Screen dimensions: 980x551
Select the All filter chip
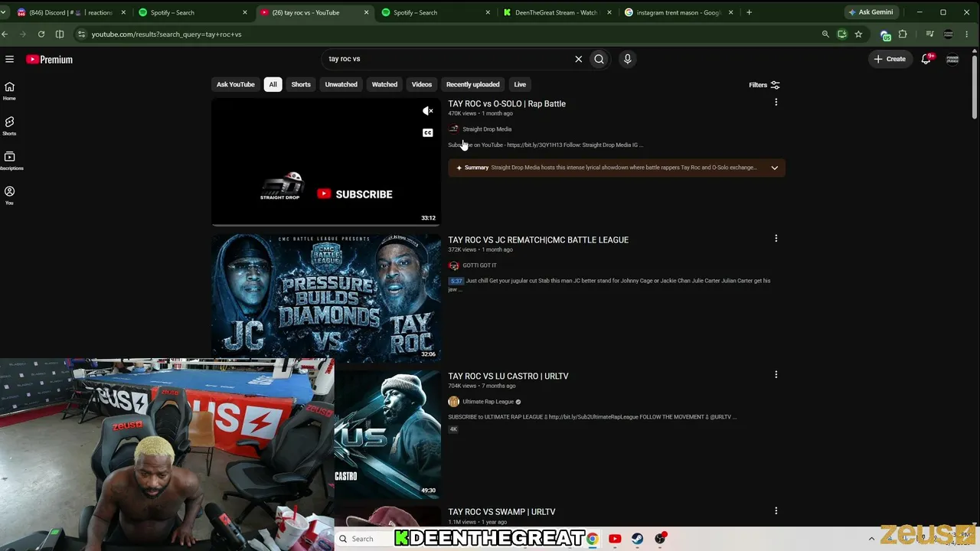(273, 84)
